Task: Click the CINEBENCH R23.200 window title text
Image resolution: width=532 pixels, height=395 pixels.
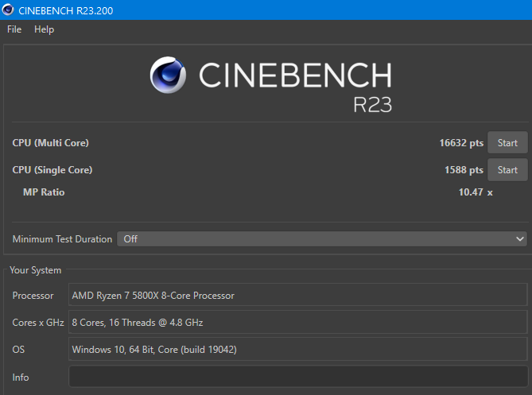Action: click(x=65, y=10)
